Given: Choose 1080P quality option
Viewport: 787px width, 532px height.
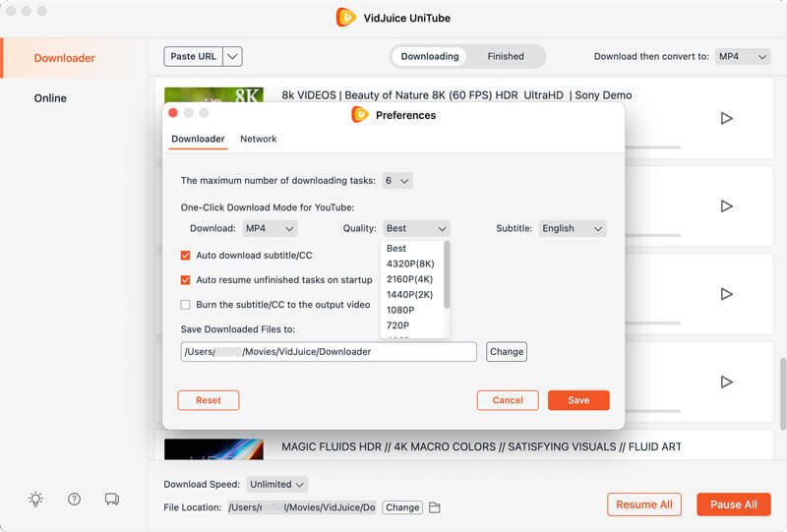Looking at the screenshot, I should [400, 310].
